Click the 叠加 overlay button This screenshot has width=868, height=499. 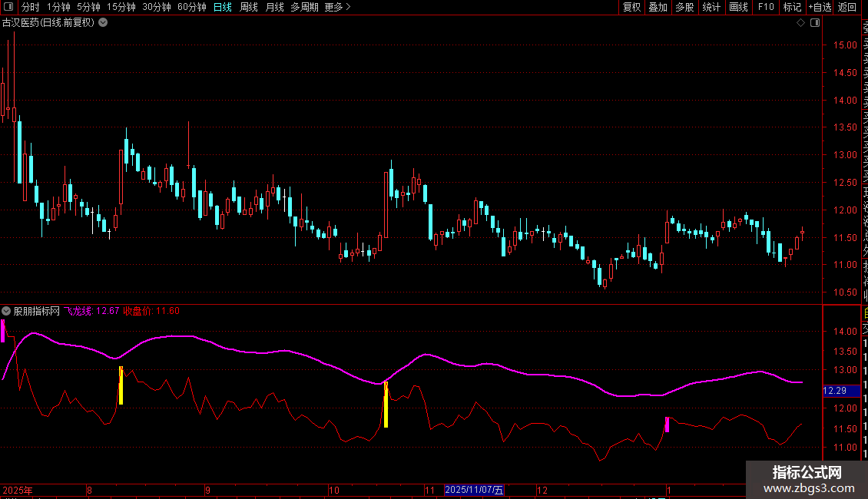[658, 7]
